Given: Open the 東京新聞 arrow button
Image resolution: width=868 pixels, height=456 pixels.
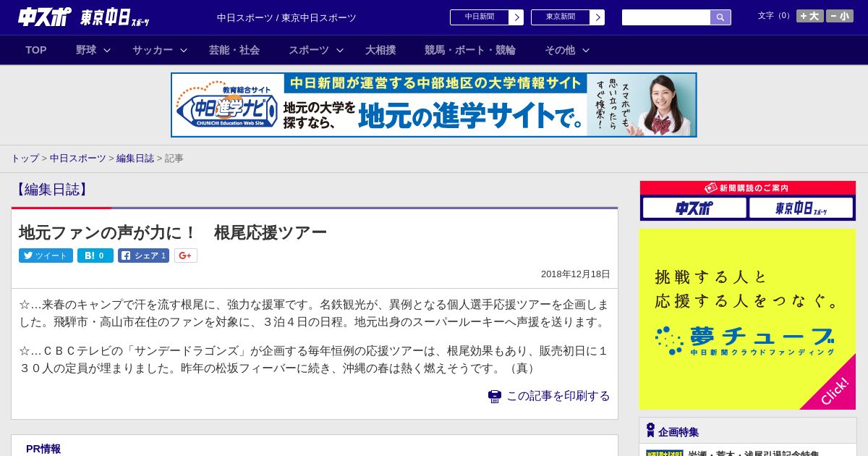Looking at the screenshot, I should 597,17.
